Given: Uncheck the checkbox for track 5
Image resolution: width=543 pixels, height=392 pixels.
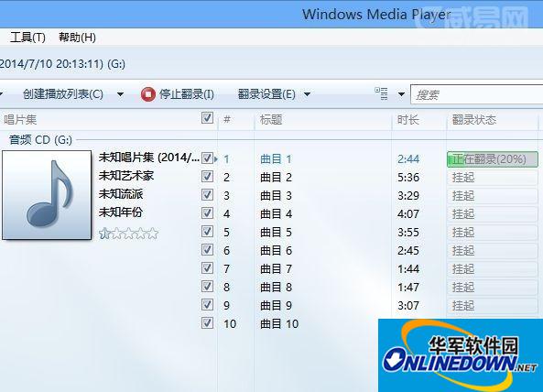Looking at the screenshot, I should pyautogui.click(x=207, y=232).
